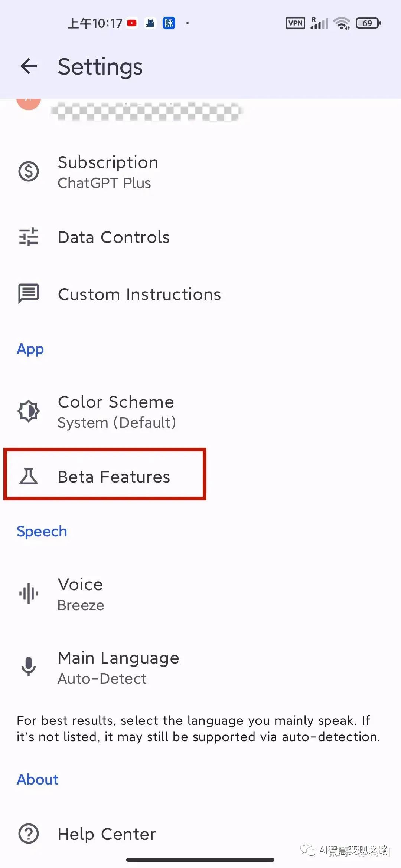Tap the Color Scheme brightness icon
The image size is (401, 868).
point(29,411)
